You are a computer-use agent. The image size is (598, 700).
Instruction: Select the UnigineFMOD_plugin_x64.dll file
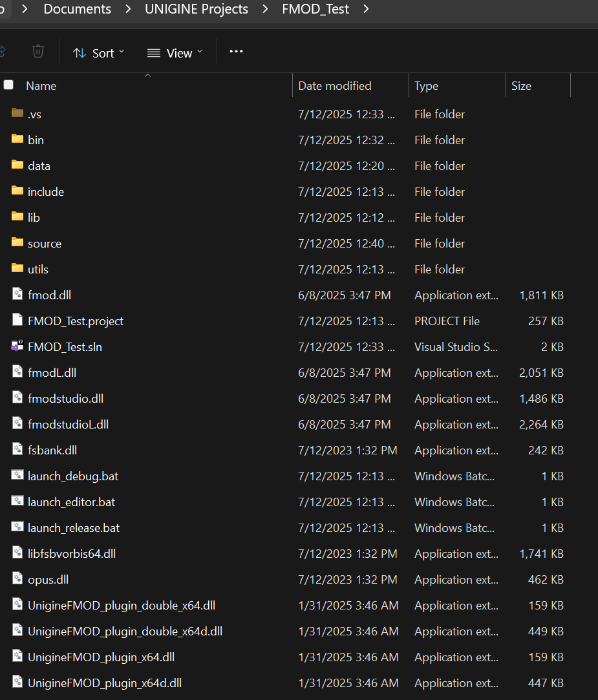[x=101, y=657]
